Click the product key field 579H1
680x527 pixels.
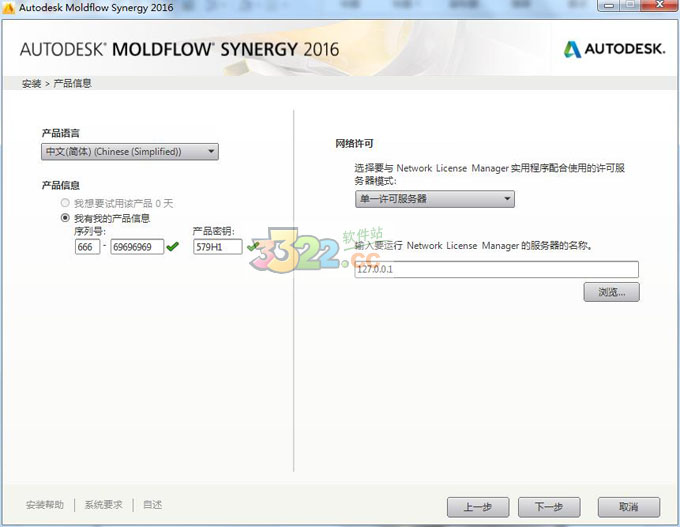coord(217,247)
